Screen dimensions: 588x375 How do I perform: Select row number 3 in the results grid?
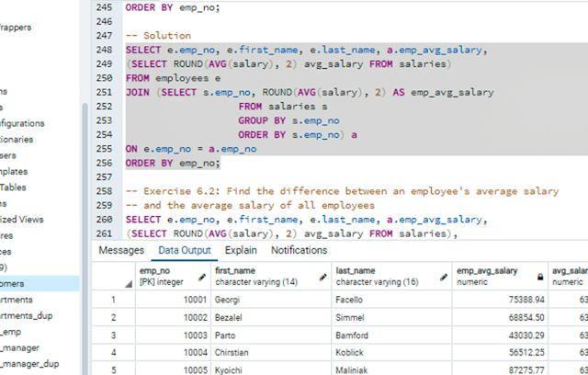point(113,335)
